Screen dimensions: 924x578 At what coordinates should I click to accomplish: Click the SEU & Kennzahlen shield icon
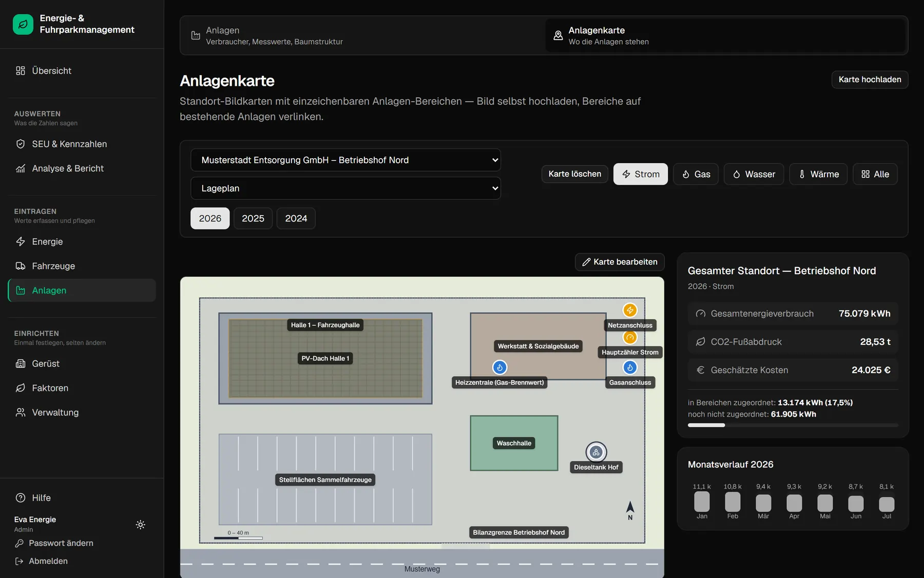coord(21,144)
